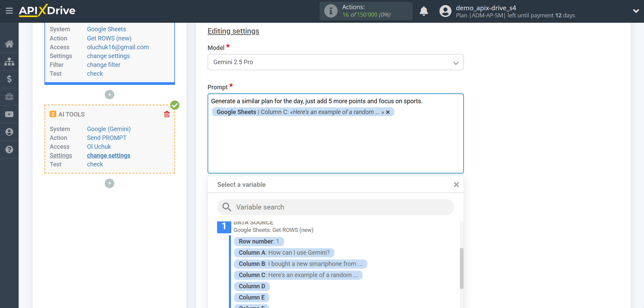Remove the Column C chip from the prompt
Screen dimensions: 644x308
tap(388, 112)
